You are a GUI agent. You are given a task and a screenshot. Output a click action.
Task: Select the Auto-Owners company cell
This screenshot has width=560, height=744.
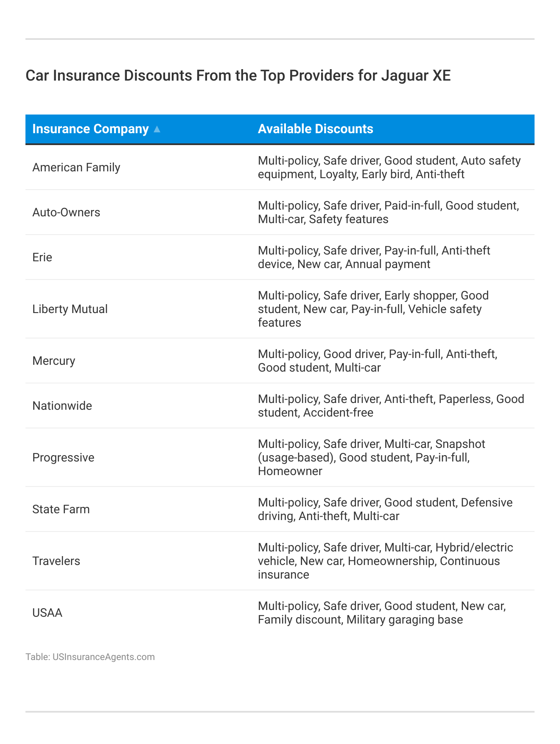coord(66,213)
